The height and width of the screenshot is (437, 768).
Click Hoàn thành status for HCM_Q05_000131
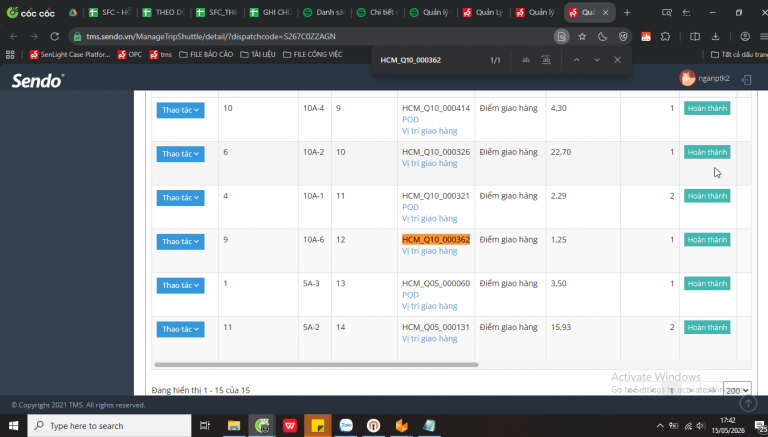point(707,327)
